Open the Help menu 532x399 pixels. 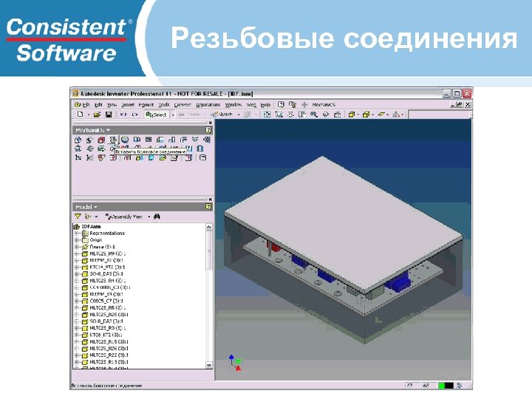click(x=266, y=105)
